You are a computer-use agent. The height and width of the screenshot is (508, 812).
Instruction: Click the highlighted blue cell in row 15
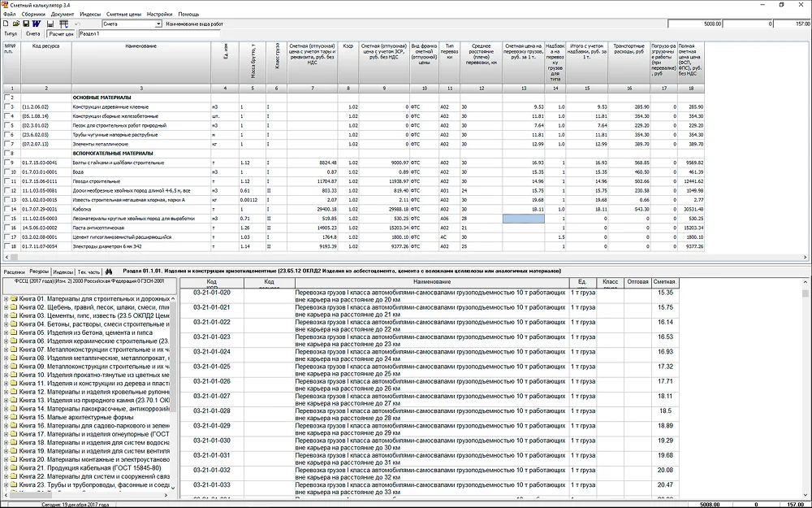(524, 219)
